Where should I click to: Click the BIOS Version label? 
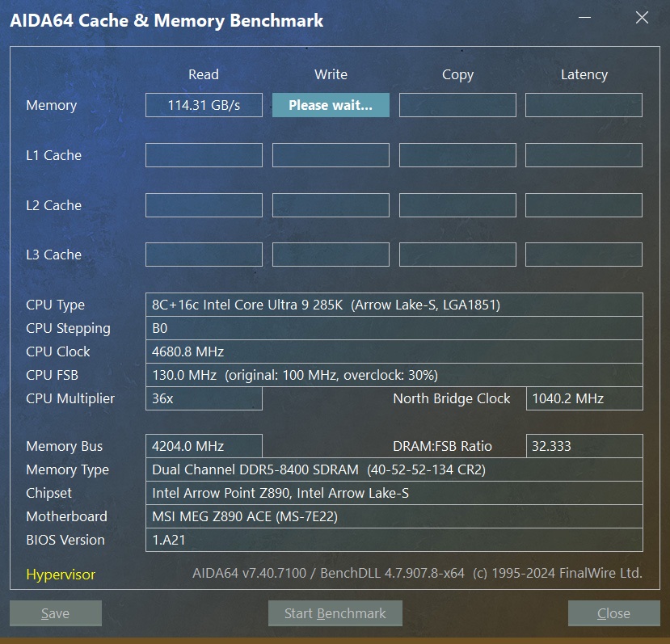point(65,540)
